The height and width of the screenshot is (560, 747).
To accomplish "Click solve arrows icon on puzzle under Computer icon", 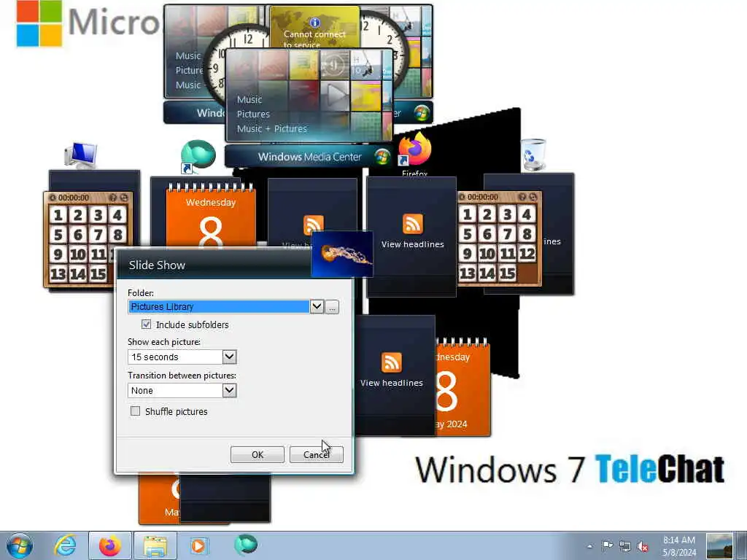I will coord(124,197).
